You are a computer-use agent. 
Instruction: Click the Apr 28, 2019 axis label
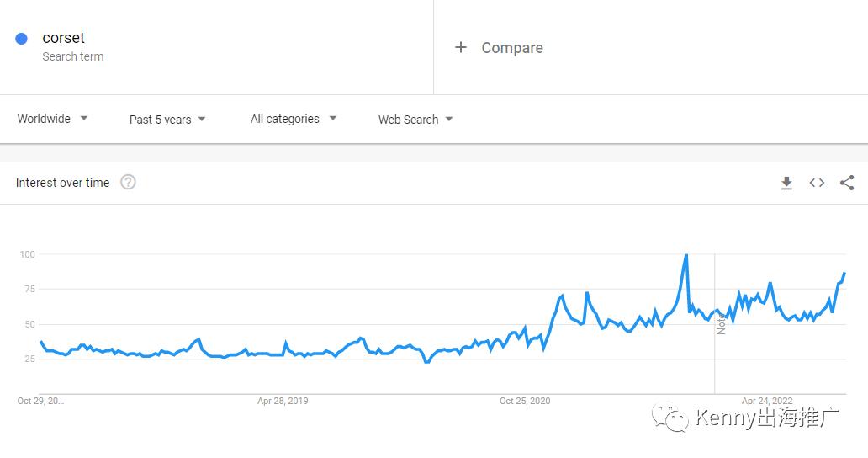pyautogui.click(x=283, y=401)
